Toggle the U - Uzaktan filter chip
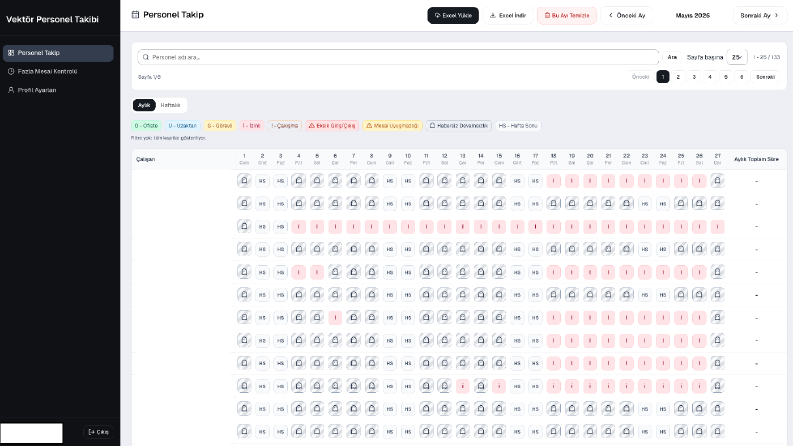Image resolution: width=793 pixels, height=446 pixels. click(183, 125)
